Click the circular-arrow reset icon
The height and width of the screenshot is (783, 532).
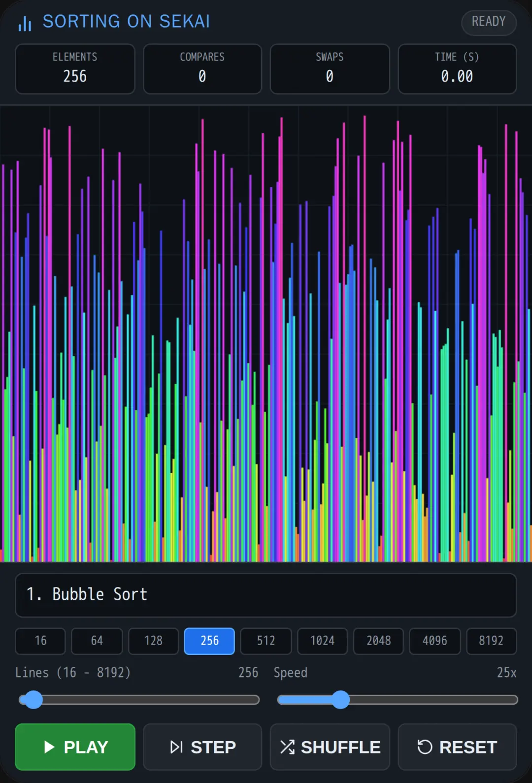(425, 747)
